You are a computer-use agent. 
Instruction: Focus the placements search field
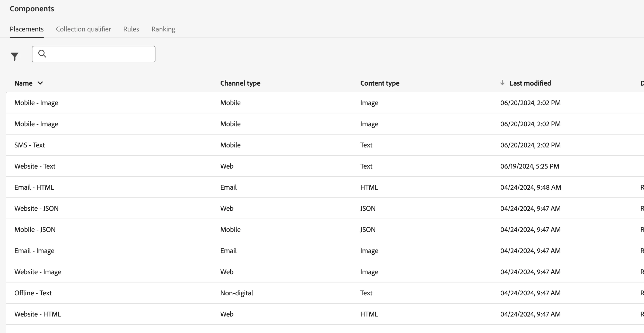pyautogui.click(x=94, y=54)
